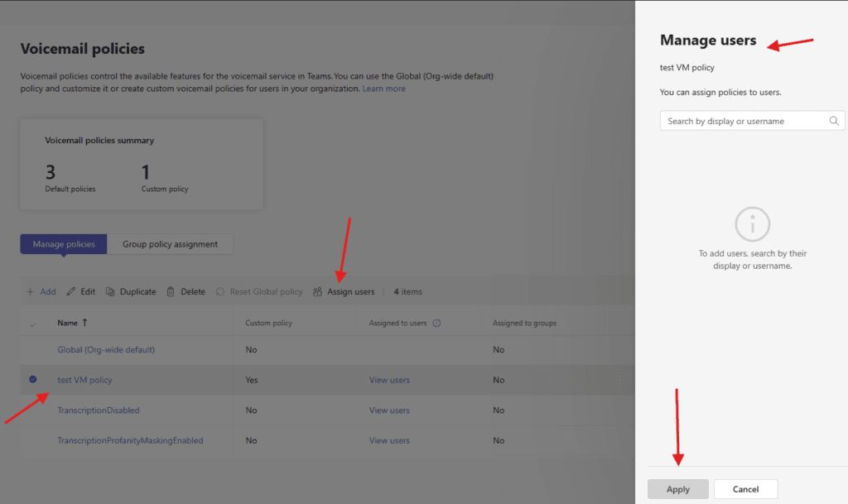Open the Learn more link
Image resolution: width=848 pixels, height=504 pixels.
pyautogui.click(x=383, y=89)
